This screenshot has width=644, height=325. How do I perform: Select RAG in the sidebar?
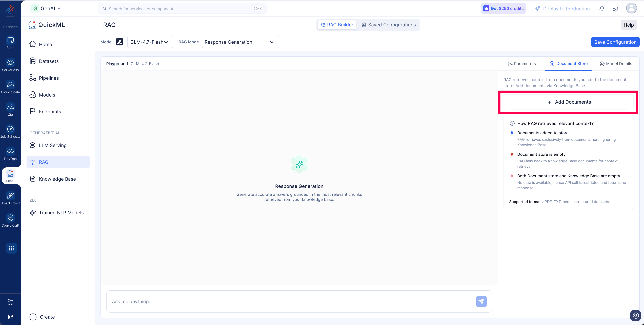pyautogui.click(x=58, y=162)
